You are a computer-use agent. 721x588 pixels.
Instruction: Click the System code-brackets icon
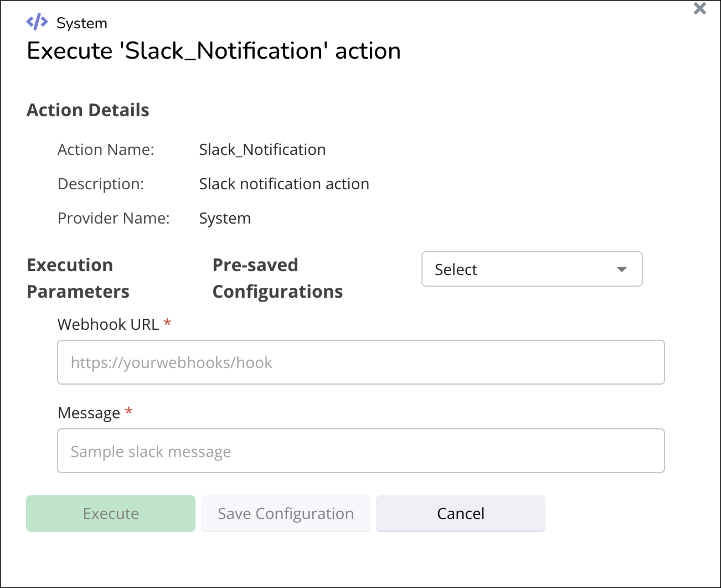point(37,22)
